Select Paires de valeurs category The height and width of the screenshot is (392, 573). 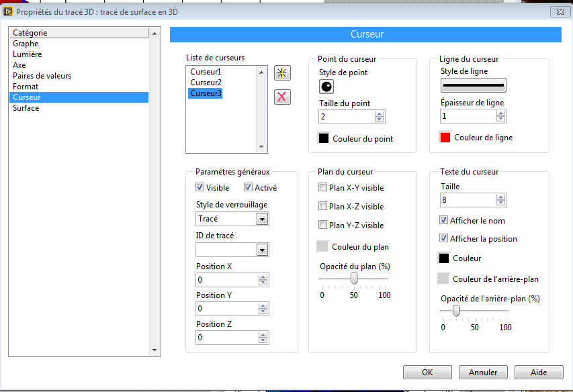(79, 76)
